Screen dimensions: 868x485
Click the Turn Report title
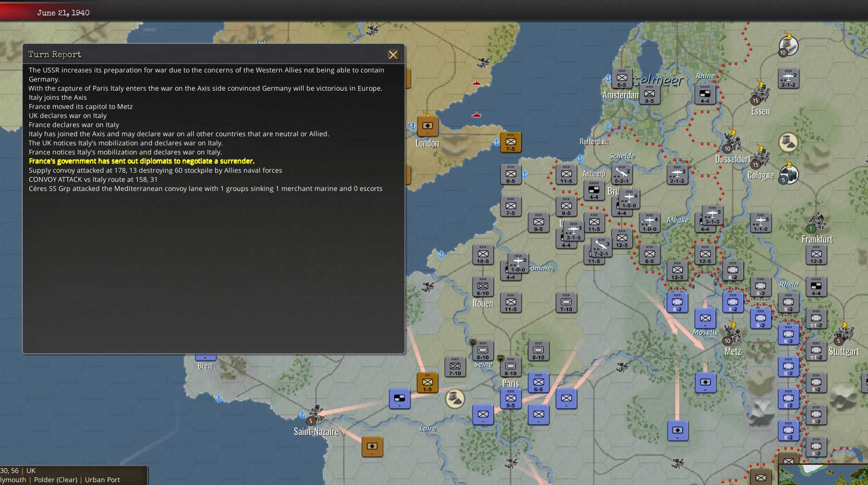pyautogui.click(x=55, y=54)
